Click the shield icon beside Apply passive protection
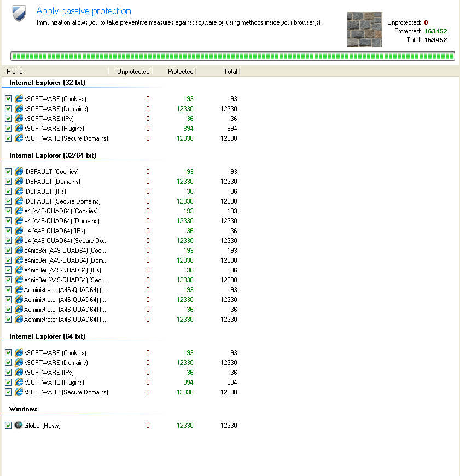This screenshot has width=460, height=476. (19, 14)
